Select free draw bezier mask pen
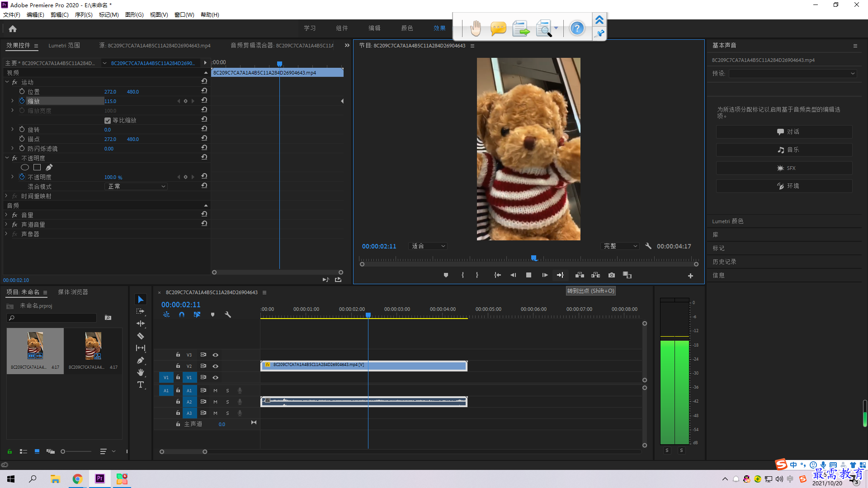This screenshot has width=868, height=488. [x=49, y=168]
